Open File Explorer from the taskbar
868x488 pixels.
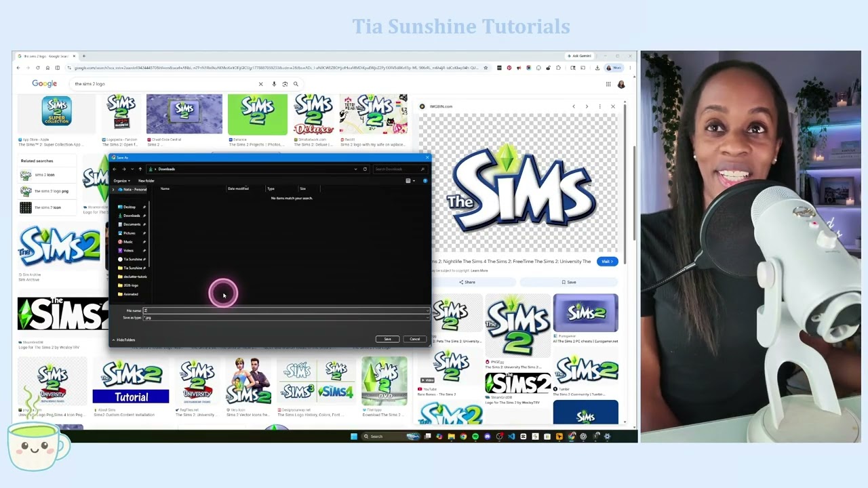pos(451,436)
